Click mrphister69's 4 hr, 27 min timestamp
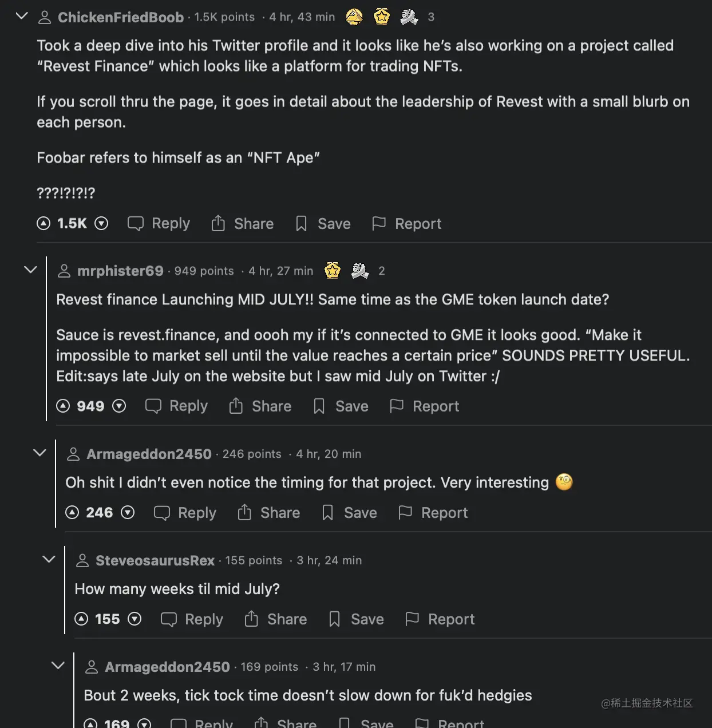The height and width of the screenshot is (728, 712). (280, 271)
